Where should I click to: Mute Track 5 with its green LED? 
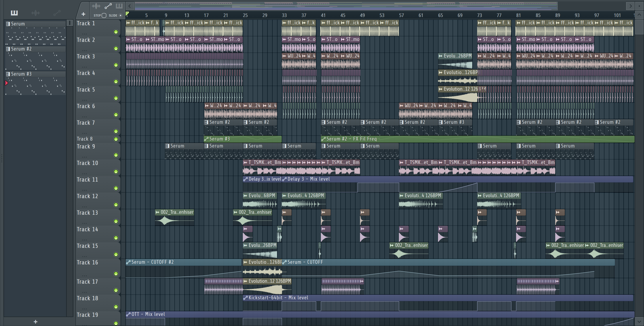(x=116, y=98)
